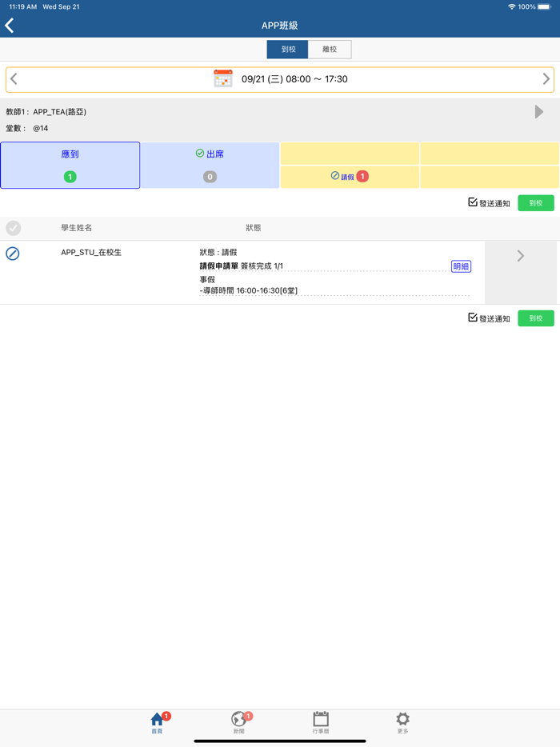Tap the lower green 到校 button
The image size is (560, 747).
coord(536,318)
